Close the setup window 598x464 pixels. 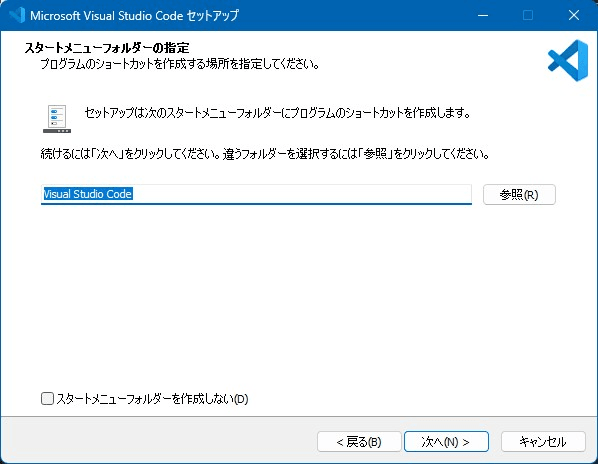click(x=574, y=15)
